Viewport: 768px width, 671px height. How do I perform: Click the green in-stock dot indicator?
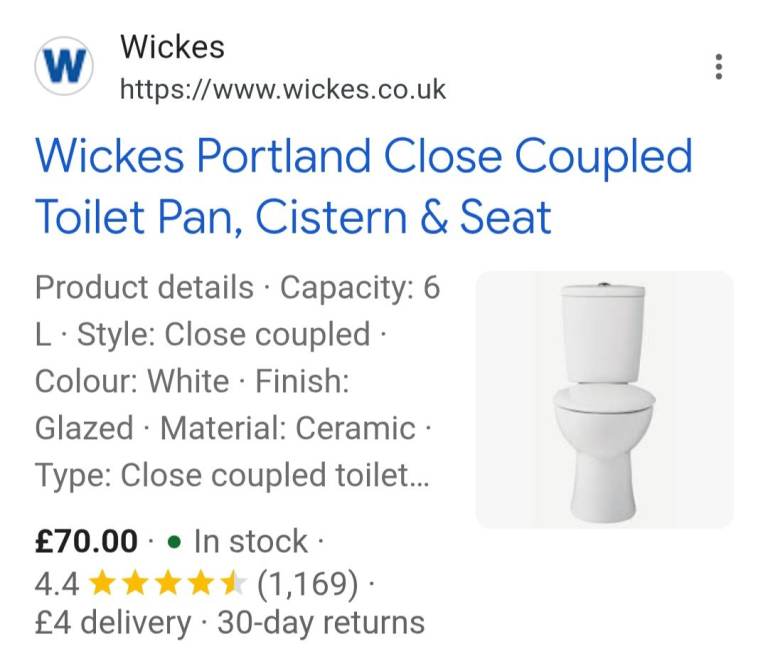click(x=174, y=542)
